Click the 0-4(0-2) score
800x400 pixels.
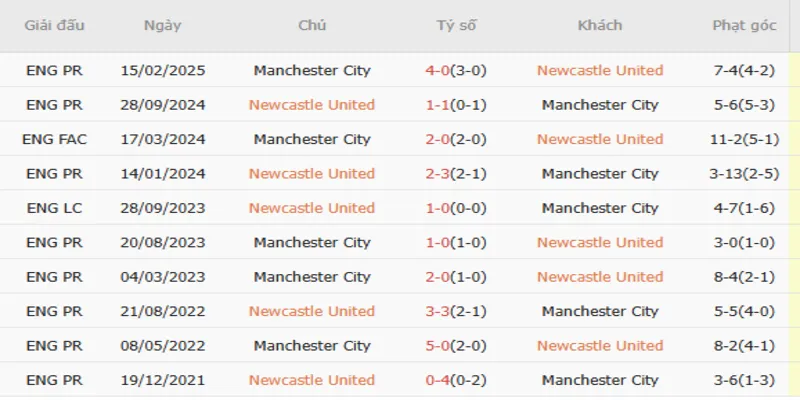coord(456,380)
